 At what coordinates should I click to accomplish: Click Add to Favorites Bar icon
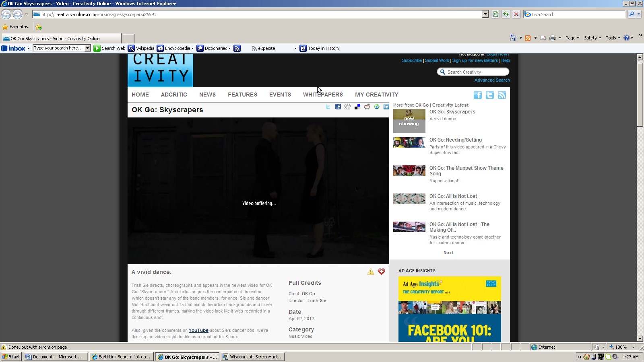(39, 27)
